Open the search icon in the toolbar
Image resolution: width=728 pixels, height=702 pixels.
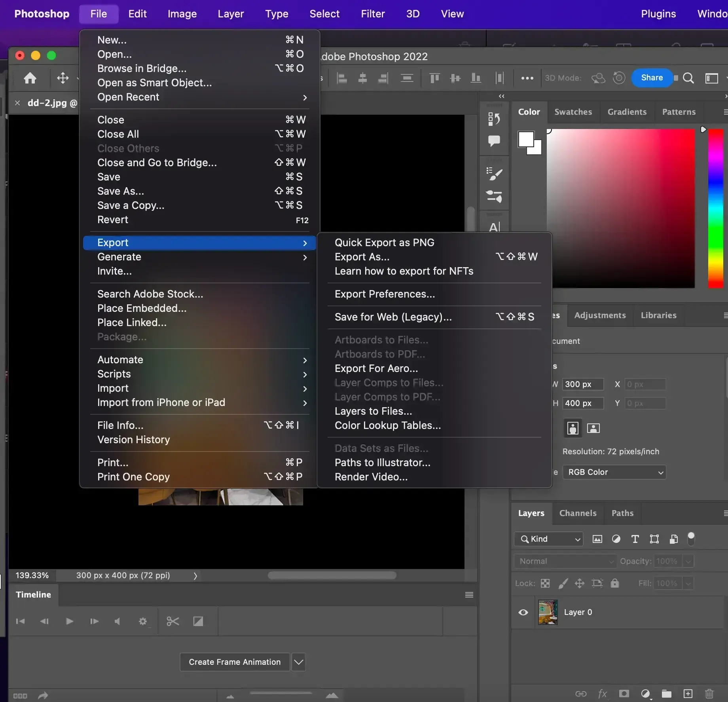(x=688, y=78)
